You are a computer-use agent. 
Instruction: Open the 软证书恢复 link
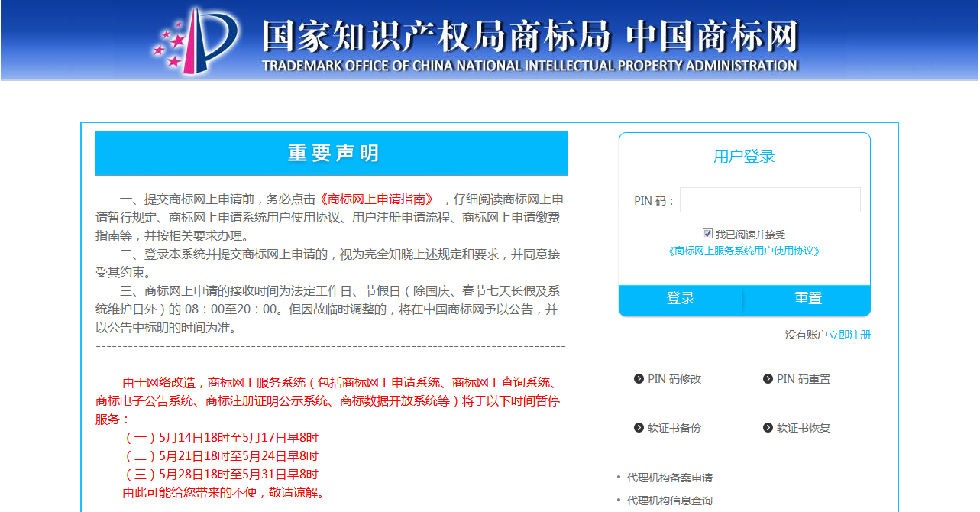click(804, 428)
